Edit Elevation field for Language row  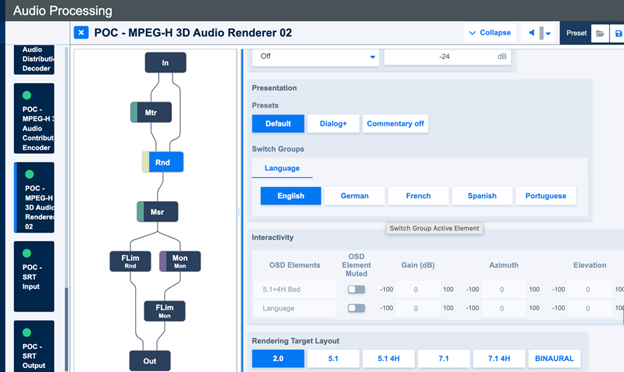point(589,308)
